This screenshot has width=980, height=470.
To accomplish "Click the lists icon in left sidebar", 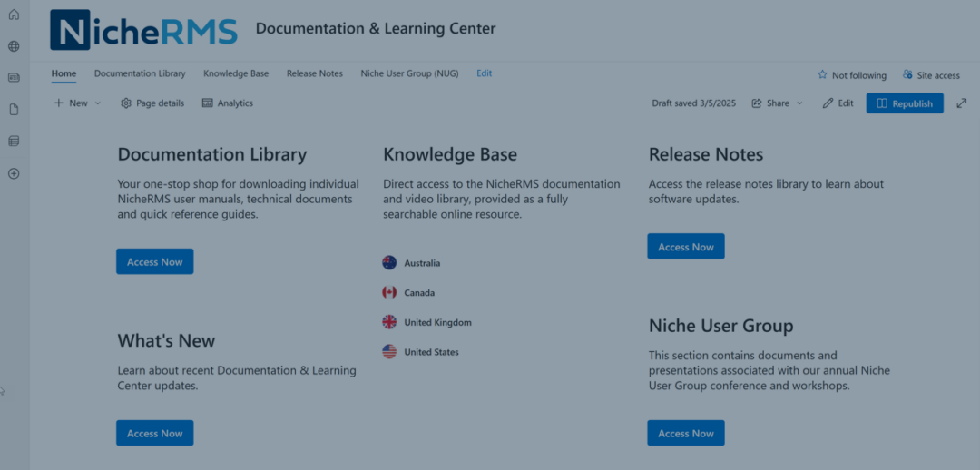I will coord(14,142).
